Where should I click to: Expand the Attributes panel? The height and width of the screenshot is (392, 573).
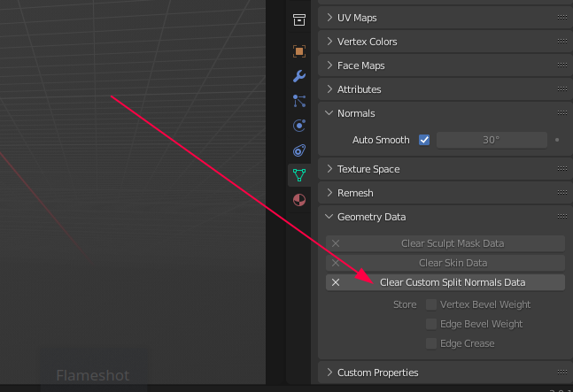329,89
